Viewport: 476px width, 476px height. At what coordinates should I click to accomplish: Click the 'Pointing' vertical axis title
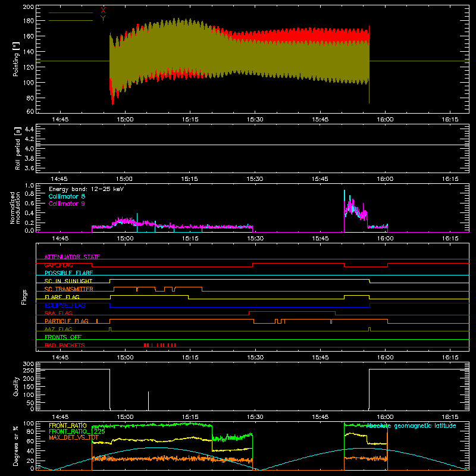[16, 59]
